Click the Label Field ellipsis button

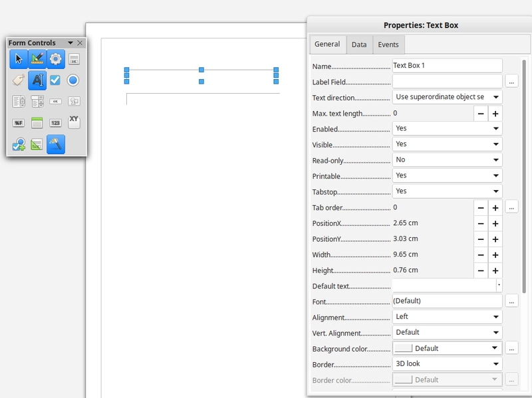511,82
